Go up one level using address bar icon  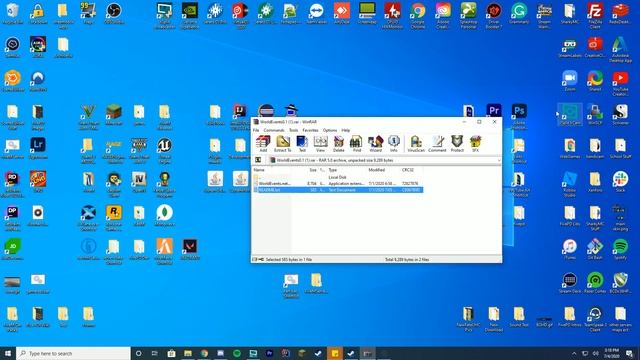(x=258, y=160)
